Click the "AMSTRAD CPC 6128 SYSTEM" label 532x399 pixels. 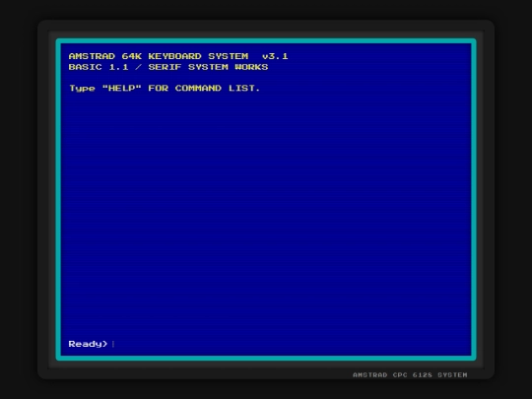(x=410, y=375)
